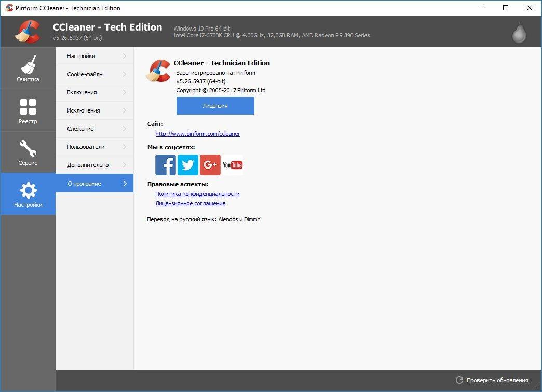542x392 pixels.
Task: Click the Intel Core i7-6700K system info line
Action: 272,35
